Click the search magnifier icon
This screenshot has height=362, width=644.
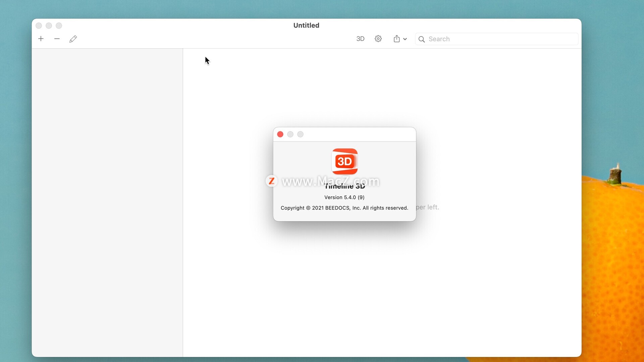422,39
